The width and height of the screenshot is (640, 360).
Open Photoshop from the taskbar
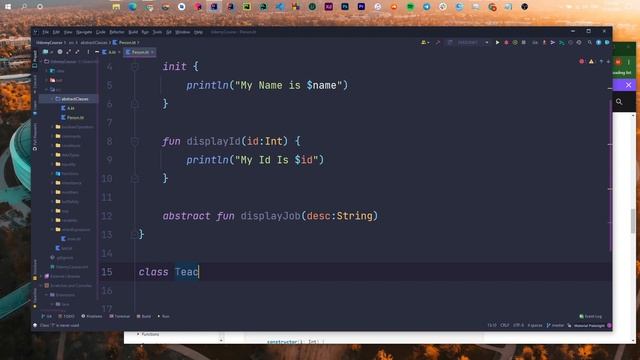pos(345,7)
